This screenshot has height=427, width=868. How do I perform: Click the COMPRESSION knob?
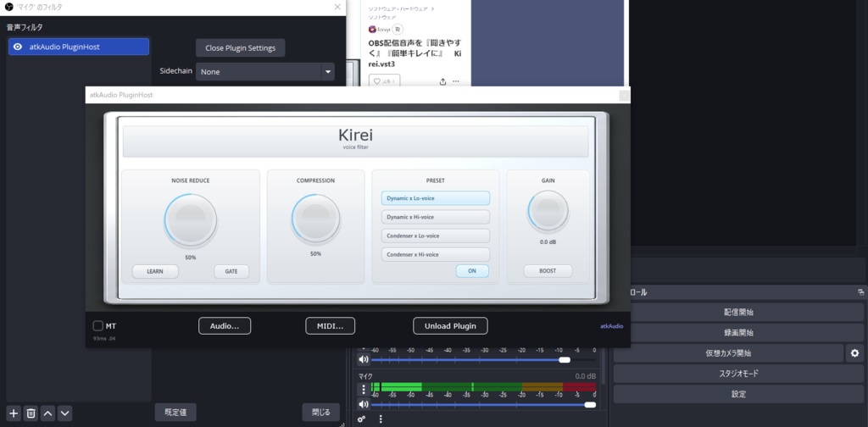(315, 219)
